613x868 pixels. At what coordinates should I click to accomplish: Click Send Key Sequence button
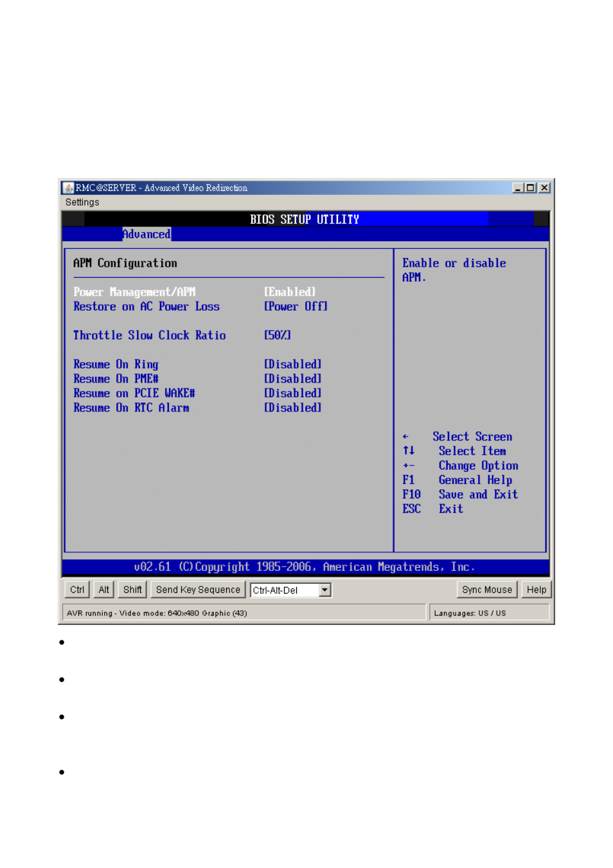click(x=198, y=590)
